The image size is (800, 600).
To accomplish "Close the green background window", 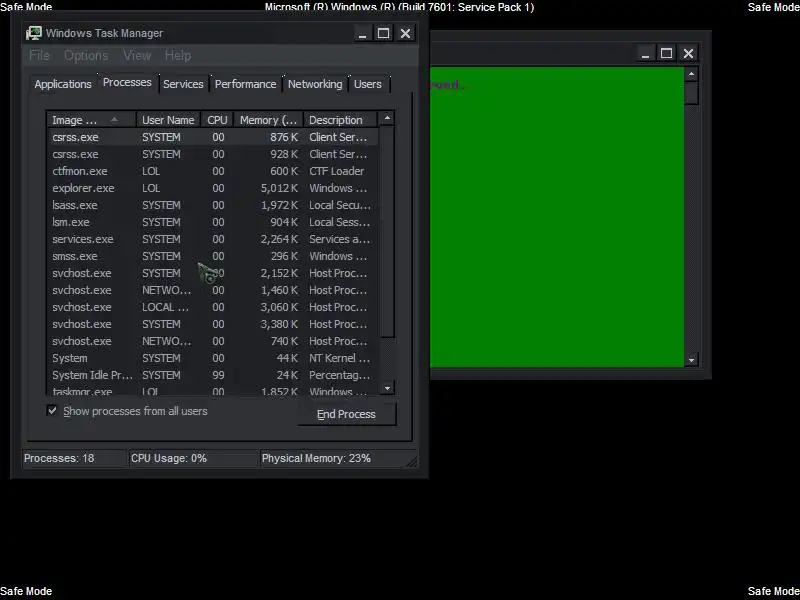I will [688, 54].
